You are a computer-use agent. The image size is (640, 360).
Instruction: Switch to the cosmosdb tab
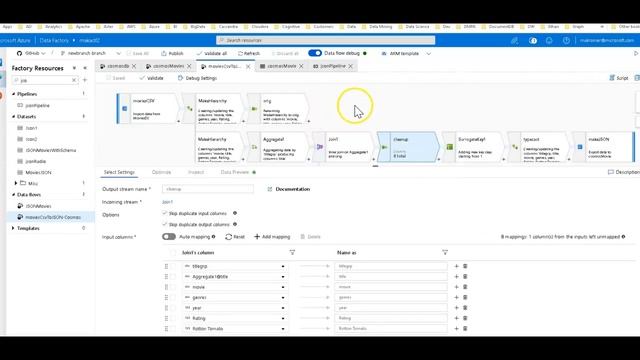point(118,66)
